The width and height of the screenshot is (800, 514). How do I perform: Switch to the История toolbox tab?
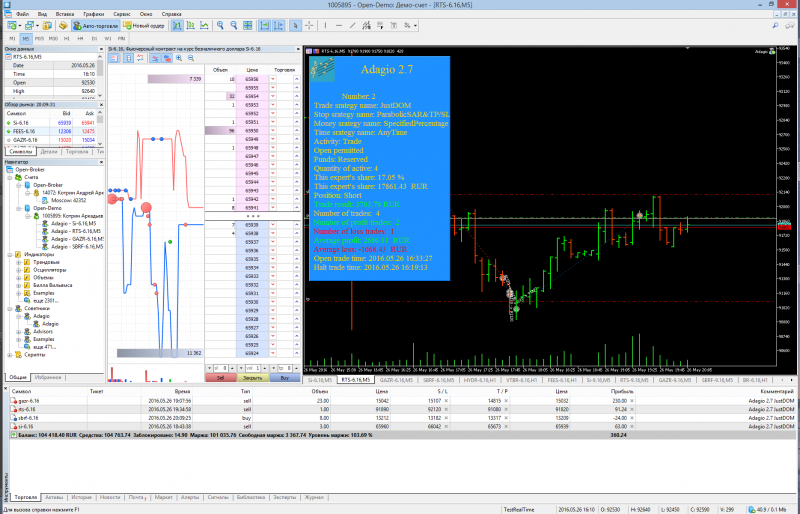[81, 497]
